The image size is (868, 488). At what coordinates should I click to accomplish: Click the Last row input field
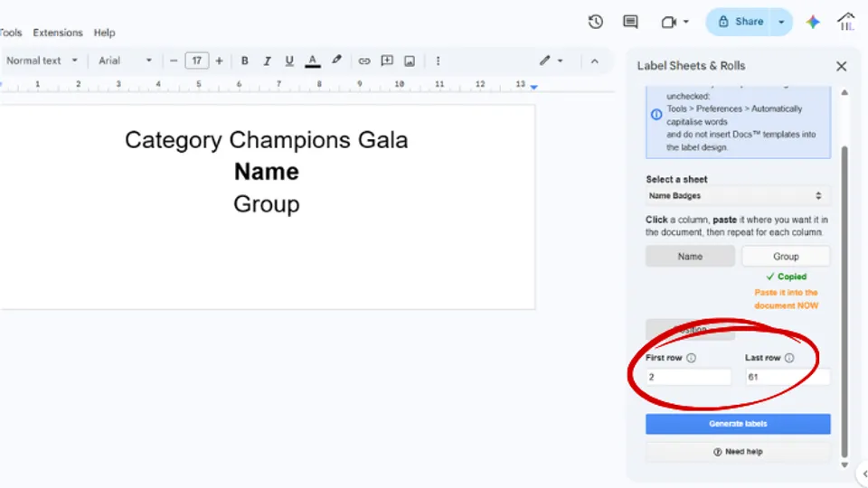788,377
